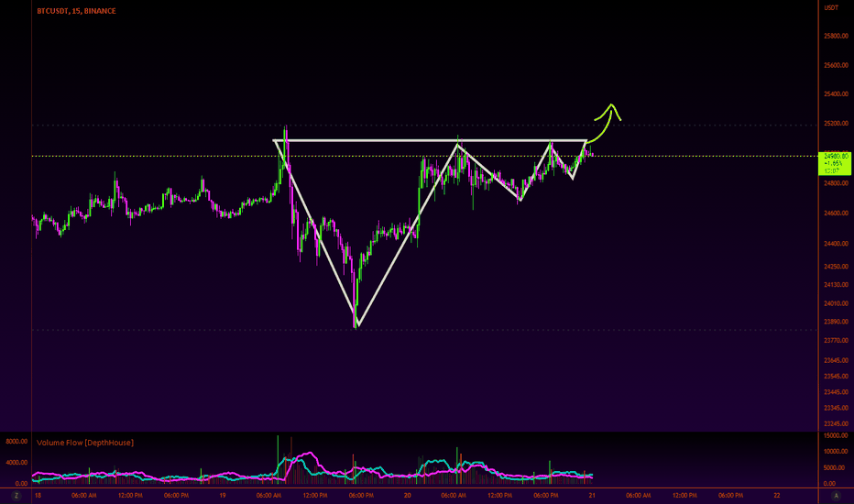
Task: Click the 24250.00 price axis label
Action: point(836,267)
